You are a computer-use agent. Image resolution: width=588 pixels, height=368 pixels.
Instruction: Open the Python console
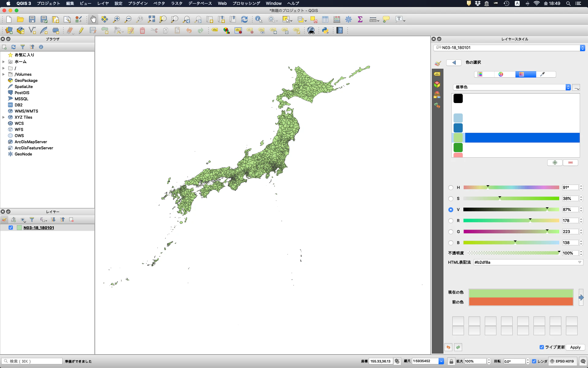[x=326, y=30]
